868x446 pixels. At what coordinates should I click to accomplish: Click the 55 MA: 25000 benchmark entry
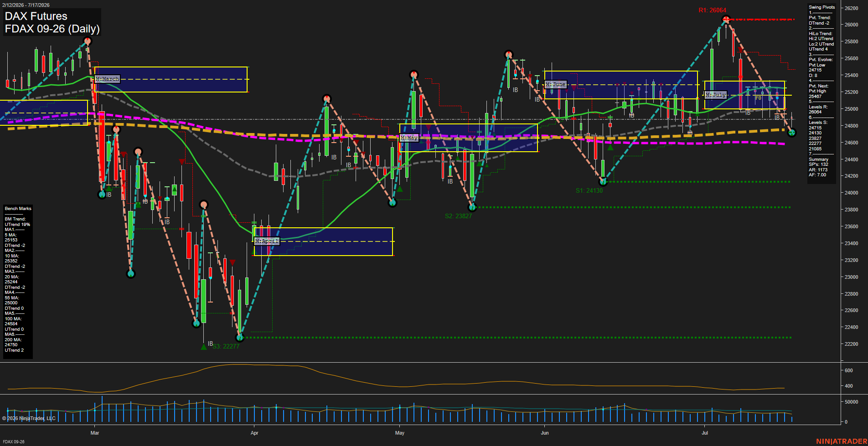[x=12, y=300]
